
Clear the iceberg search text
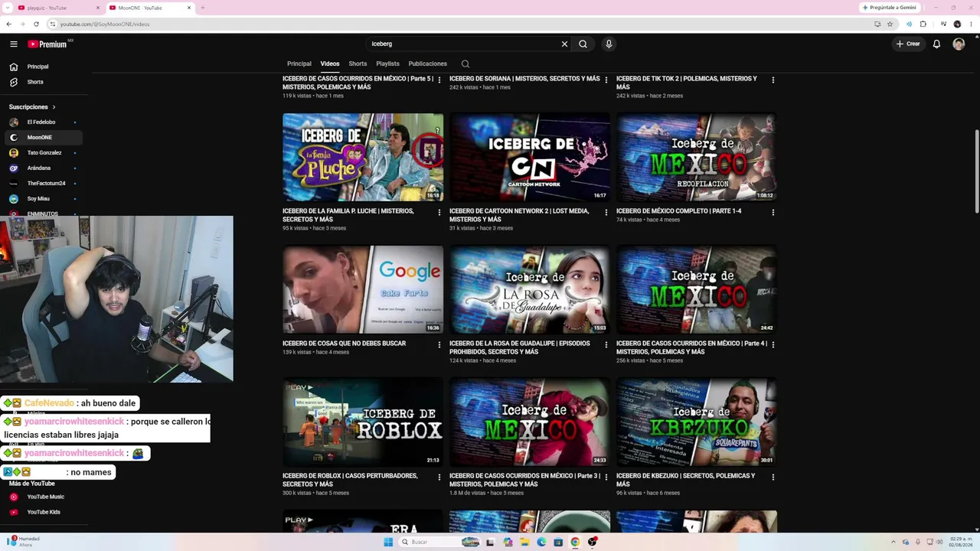564,44
